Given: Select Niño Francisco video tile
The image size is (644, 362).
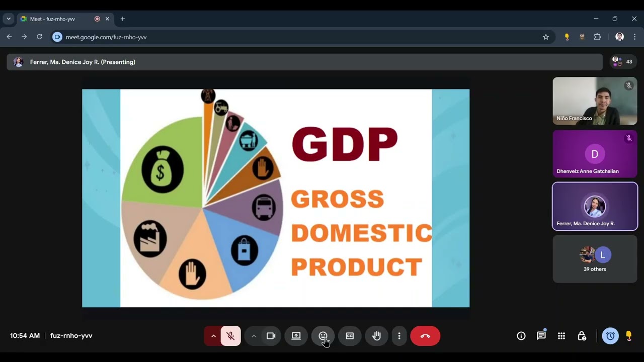Looking at the screenshot, I should pyautogui.click(x=595, y=101).
